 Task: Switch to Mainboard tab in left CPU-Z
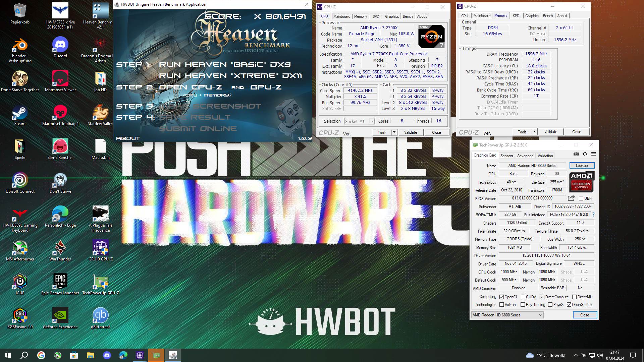coord(342,16)
